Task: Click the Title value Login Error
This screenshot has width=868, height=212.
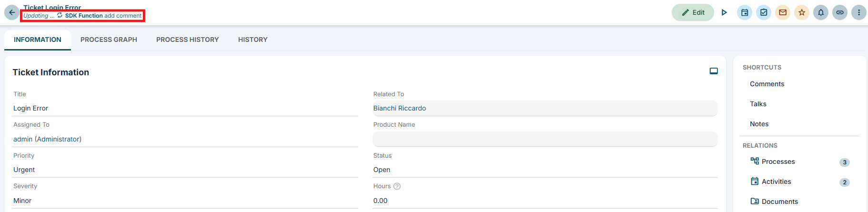Action: coord(31,108)
